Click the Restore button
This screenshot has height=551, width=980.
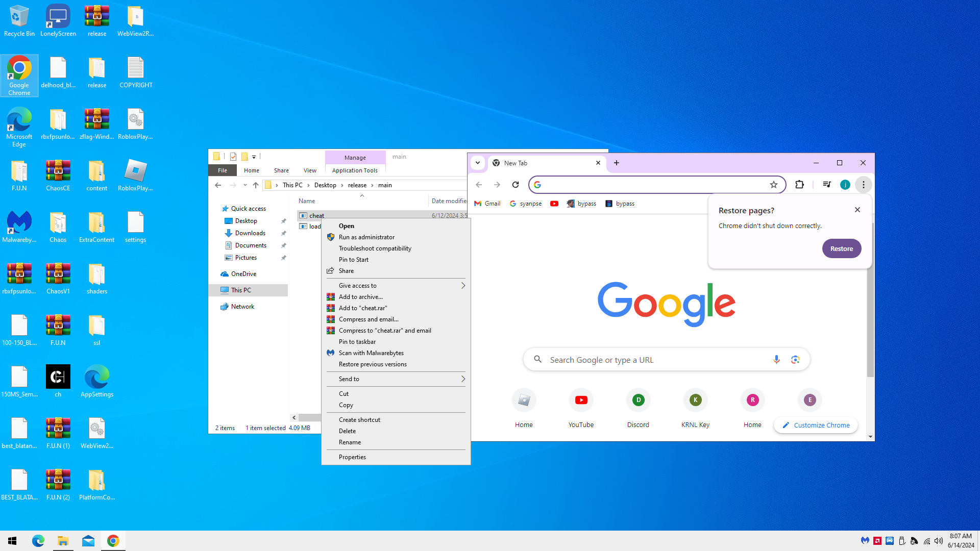point(841,249)
